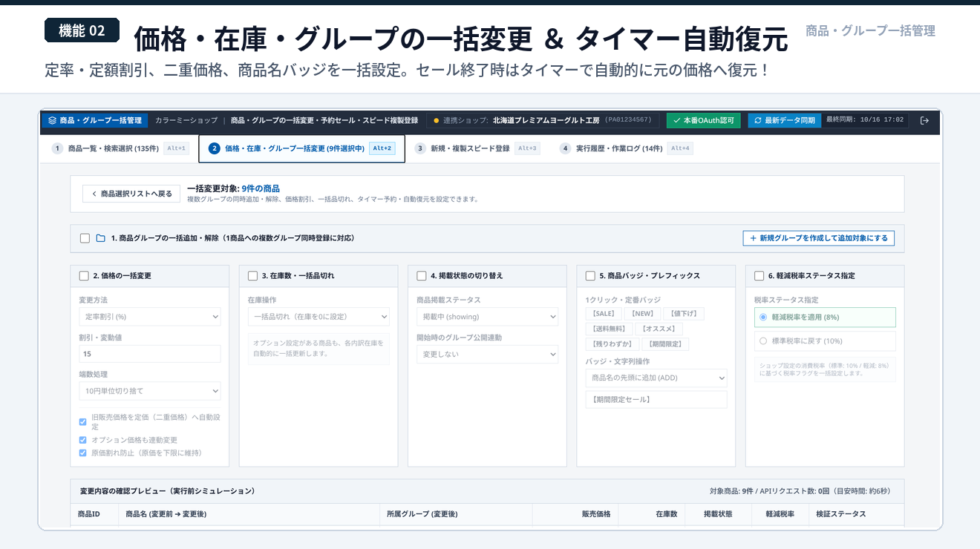Image resolution: width=980 pixels, height=549 pixels.
Task: Open the 新規・複製スピード登録 tab
Action: pyautogui.click(x=477, y=148)
